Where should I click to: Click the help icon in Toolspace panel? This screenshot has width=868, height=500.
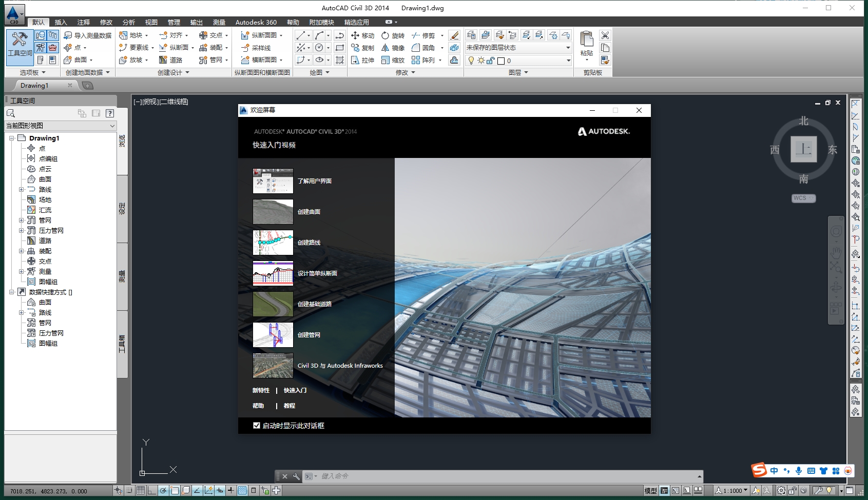pyautogui.click(x=110, y=113)
